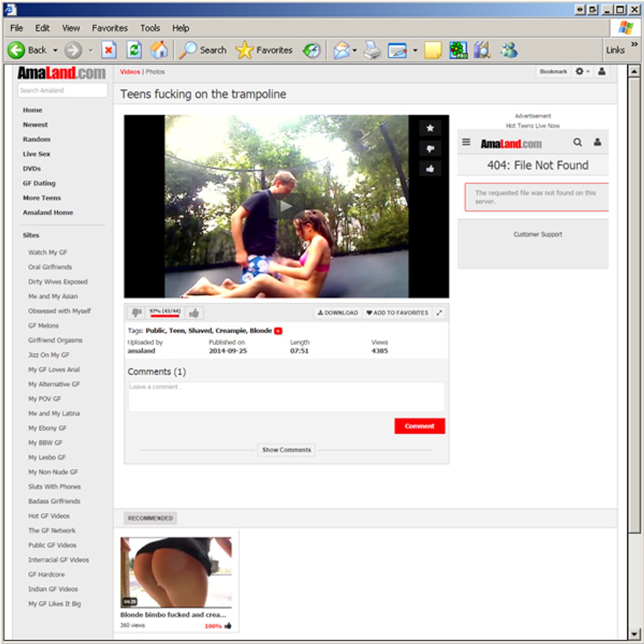Stop page loading with red X icon
This screenshot has width=644, height=644.
[x=109, y=50]
